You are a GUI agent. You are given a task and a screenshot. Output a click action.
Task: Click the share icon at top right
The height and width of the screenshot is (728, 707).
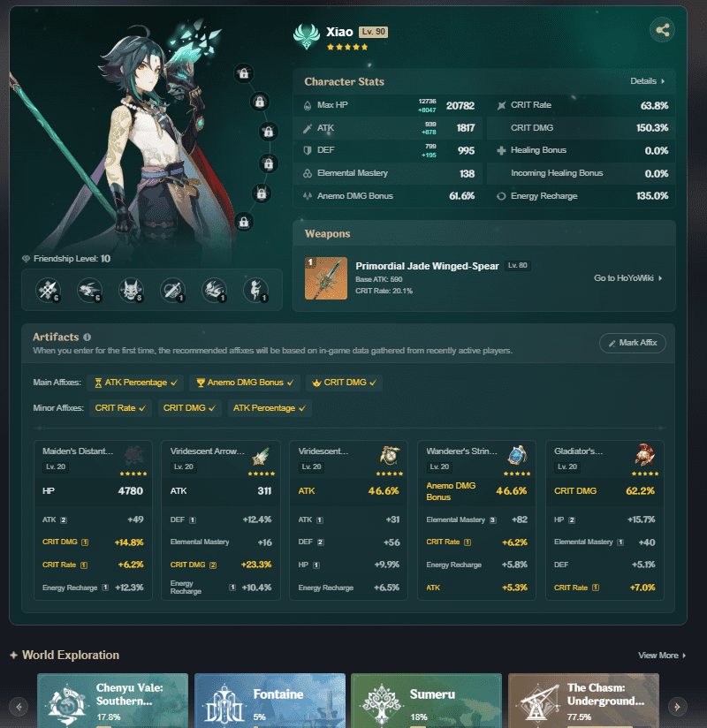pos(662,30)
